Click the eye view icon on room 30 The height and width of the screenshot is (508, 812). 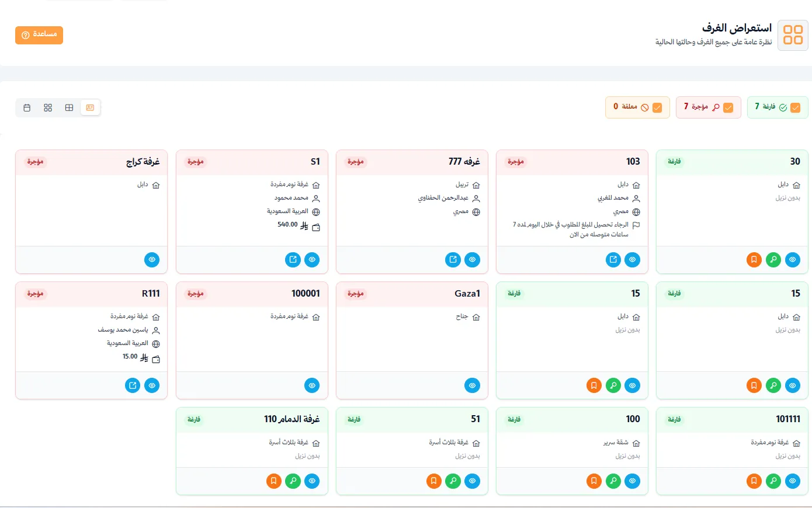[793, 260]
